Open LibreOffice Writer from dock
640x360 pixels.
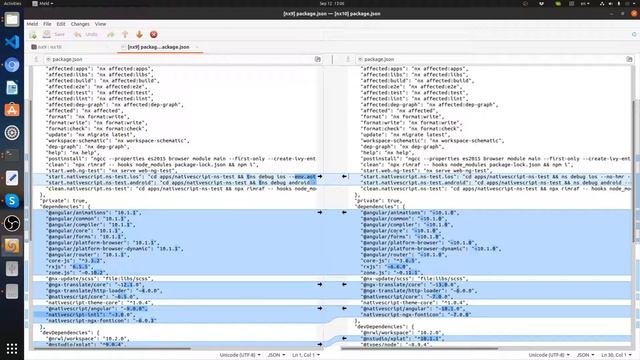pos(12,87)
